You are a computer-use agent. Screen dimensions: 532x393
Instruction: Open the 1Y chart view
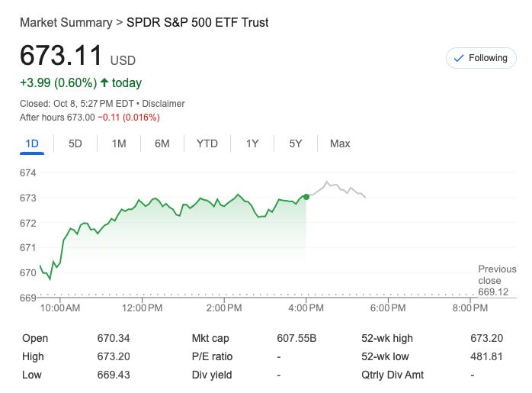tap(252, 143)
